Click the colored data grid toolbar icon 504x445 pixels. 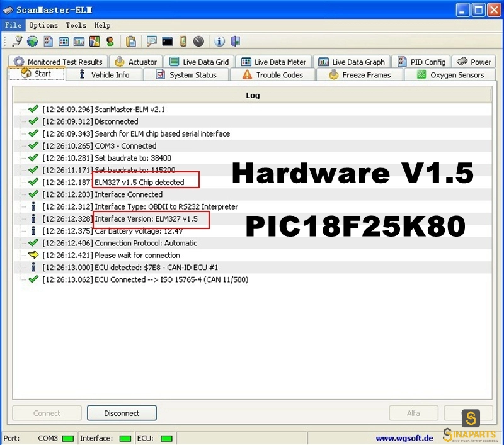coord(64,41)
